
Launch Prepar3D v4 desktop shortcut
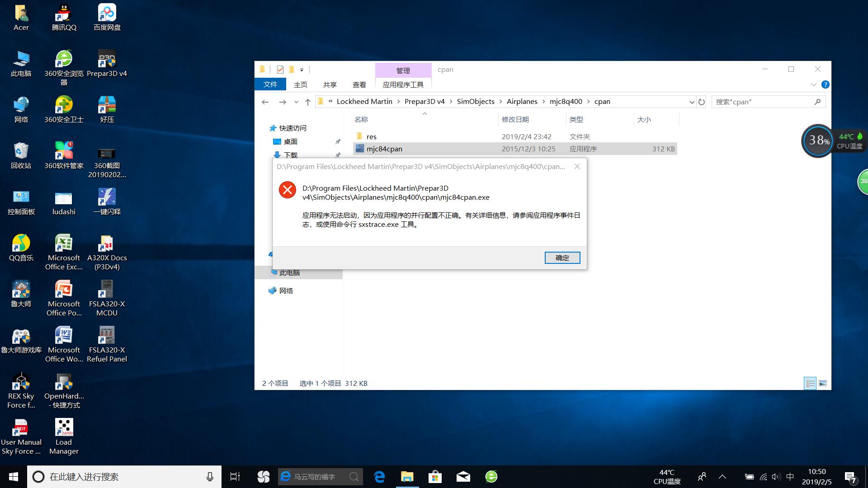[x=107, y=64]
